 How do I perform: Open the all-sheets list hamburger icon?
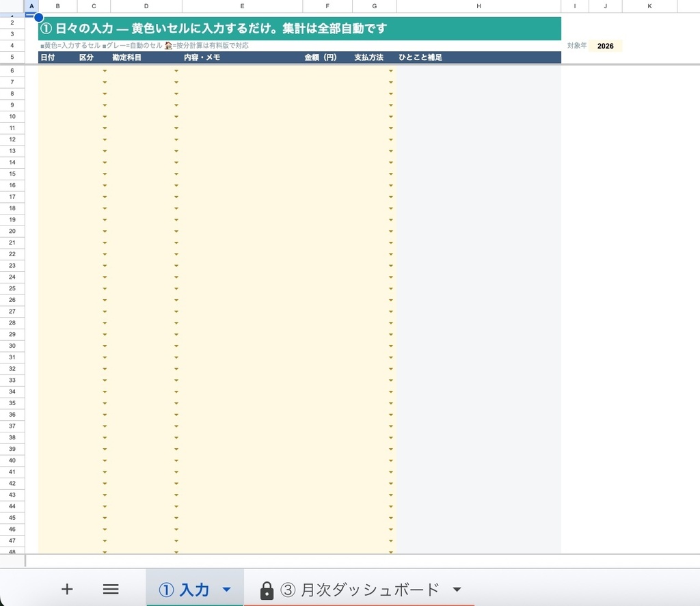[111, 589]
